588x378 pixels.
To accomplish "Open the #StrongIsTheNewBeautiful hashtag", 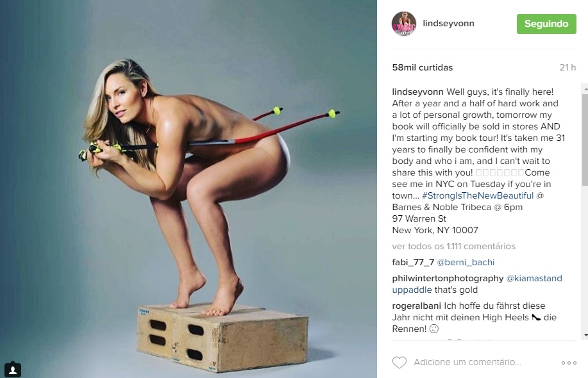I will click(x=477, y=195).
